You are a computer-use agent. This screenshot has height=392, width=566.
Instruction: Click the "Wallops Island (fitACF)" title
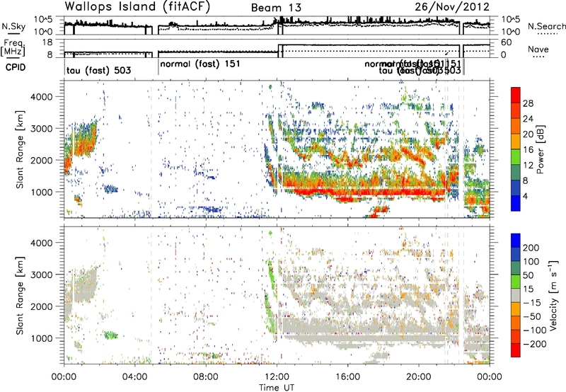[137, 6]
